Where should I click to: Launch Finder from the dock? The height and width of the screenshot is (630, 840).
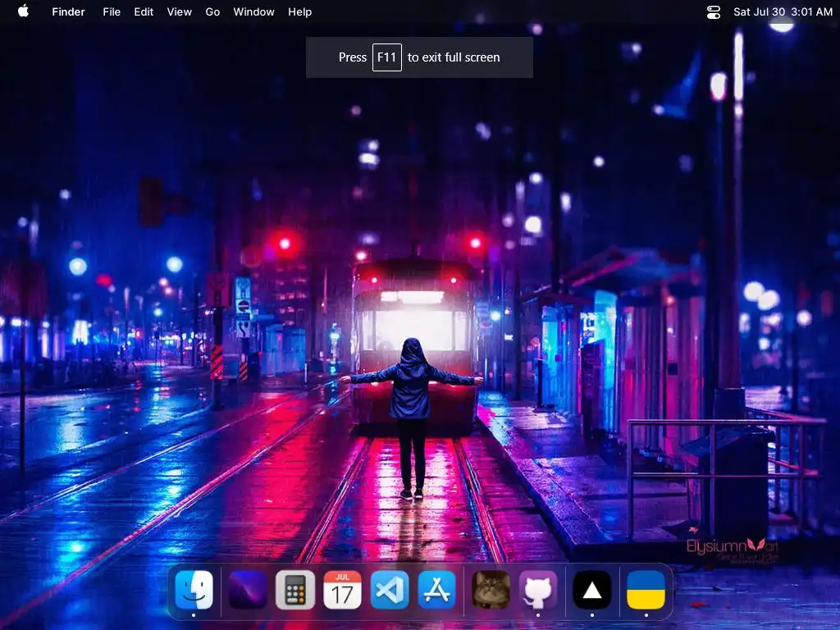[x=194, y=590]
